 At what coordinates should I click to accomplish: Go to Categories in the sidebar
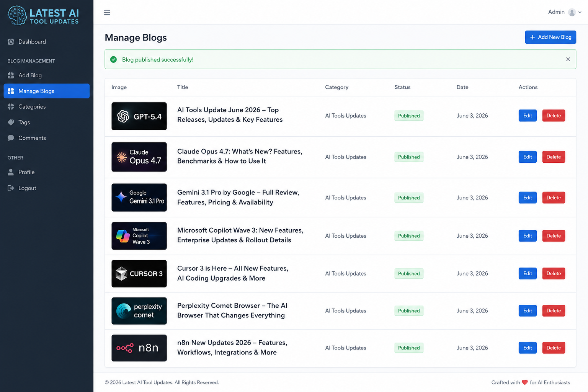[47, 107]
